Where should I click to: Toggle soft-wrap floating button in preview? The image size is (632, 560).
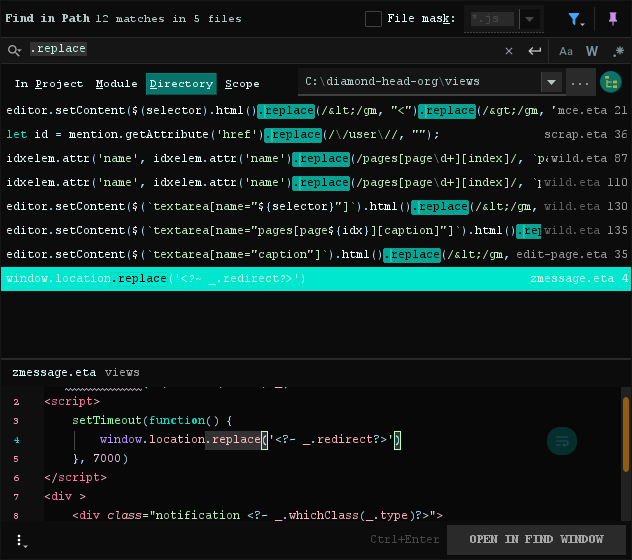561,441
